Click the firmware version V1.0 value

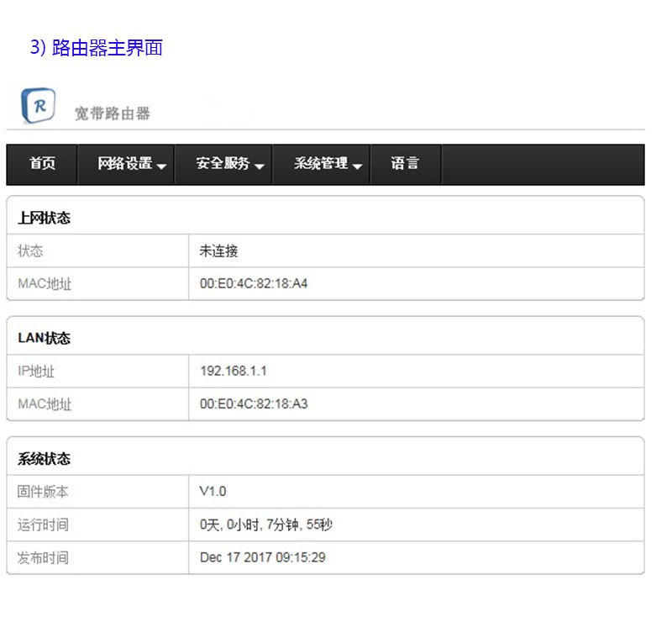coord(213,491)
